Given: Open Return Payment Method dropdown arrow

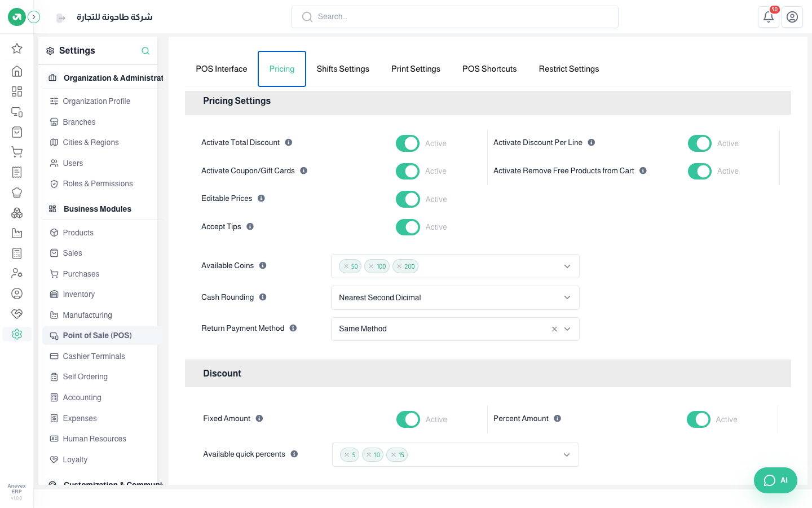Looking at the screenshot, I should (x=567, y=329).
